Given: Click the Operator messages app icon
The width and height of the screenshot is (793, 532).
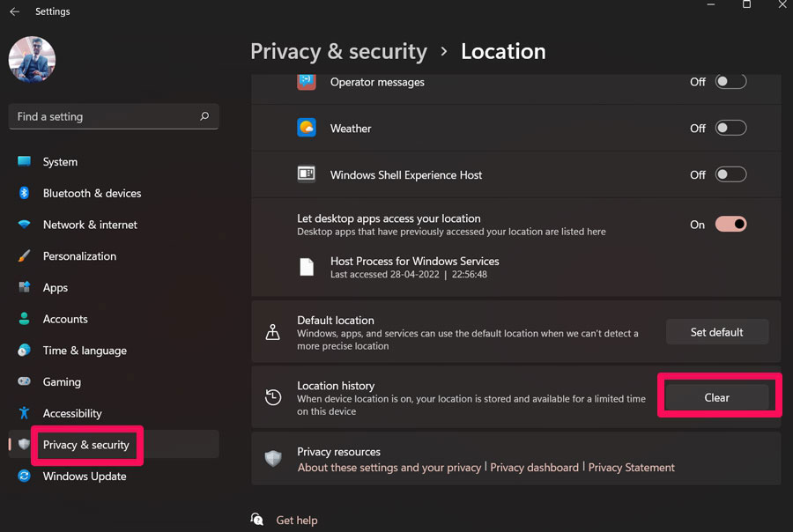Looking at the screenshot, I should click(307, 81).
